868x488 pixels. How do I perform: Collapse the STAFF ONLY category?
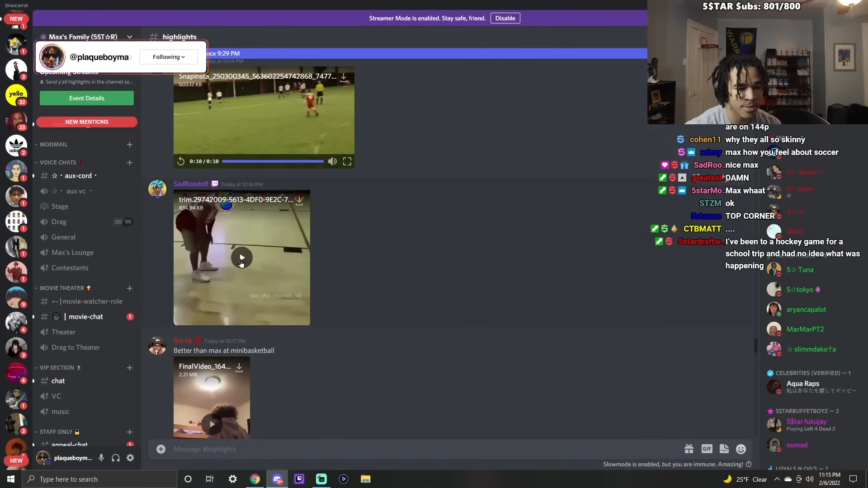tap(57, 432)
